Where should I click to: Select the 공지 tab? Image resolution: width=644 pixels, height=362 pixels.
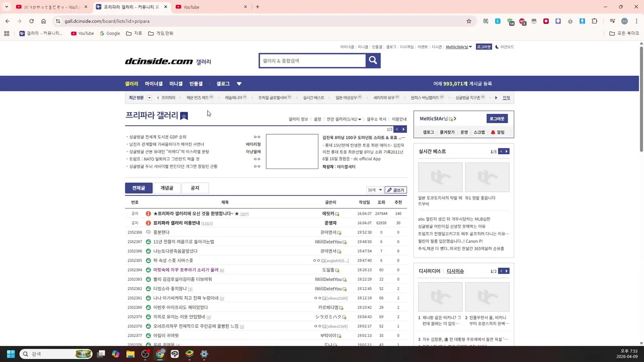[x=195, y=188]
